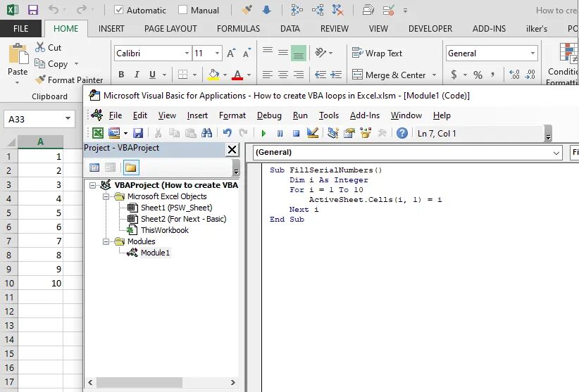Toggle align left button in the ribbon
Viewport: 579px width, 392px height.
pyautogui.click(x=268, y=75)
